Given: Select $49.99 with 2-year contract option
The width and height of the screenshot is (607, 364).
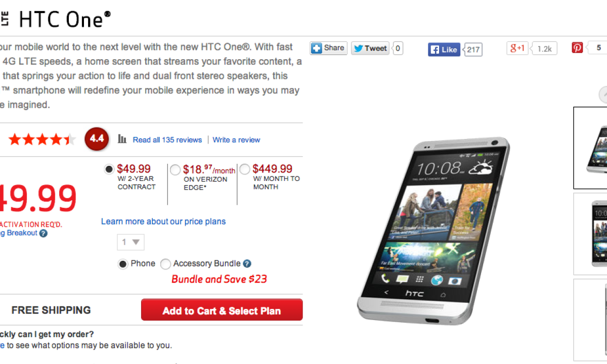Looking at the screenshot, I should point(109,169).
